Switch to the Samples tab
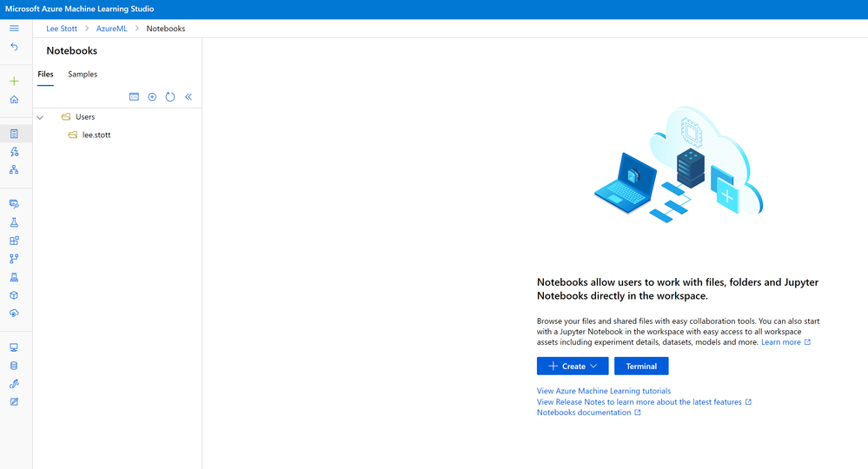 (83, 74)
